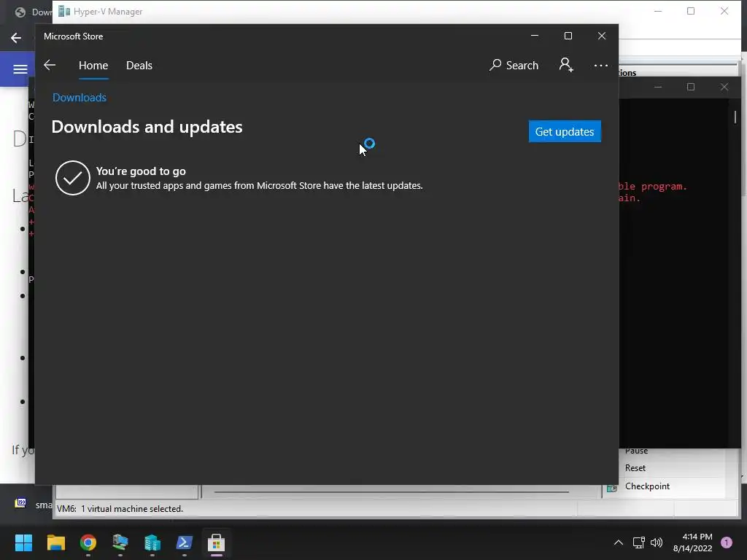Select Pause in Hyper-V actions pane

click(x=636, y=451)
